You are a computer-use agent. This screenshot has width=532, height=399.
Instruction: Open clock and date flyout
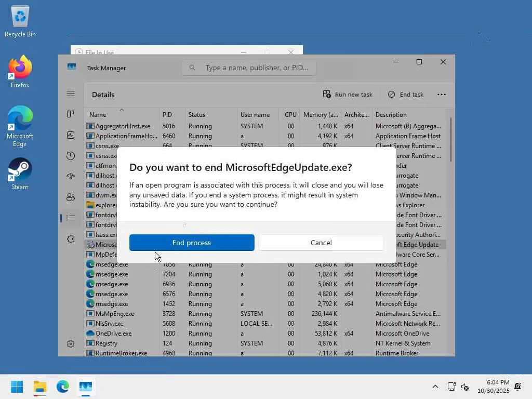click(x=494, y=387)
